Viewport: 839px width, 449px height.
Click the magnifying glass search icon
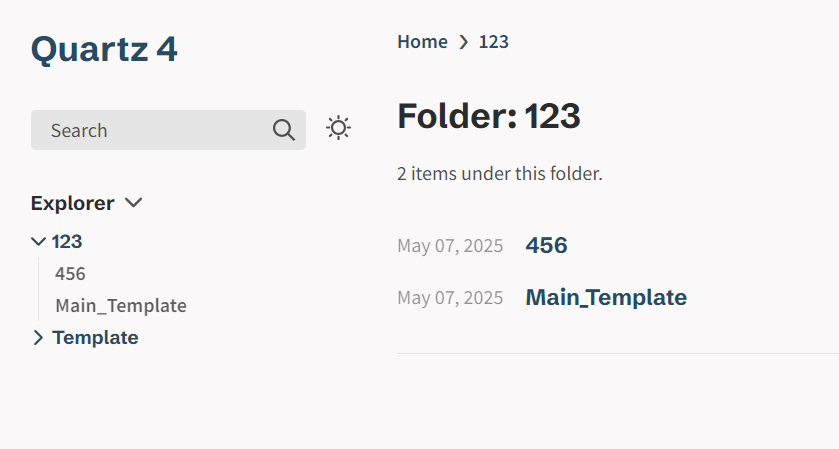pyautogui.click(x=284, y=130)
